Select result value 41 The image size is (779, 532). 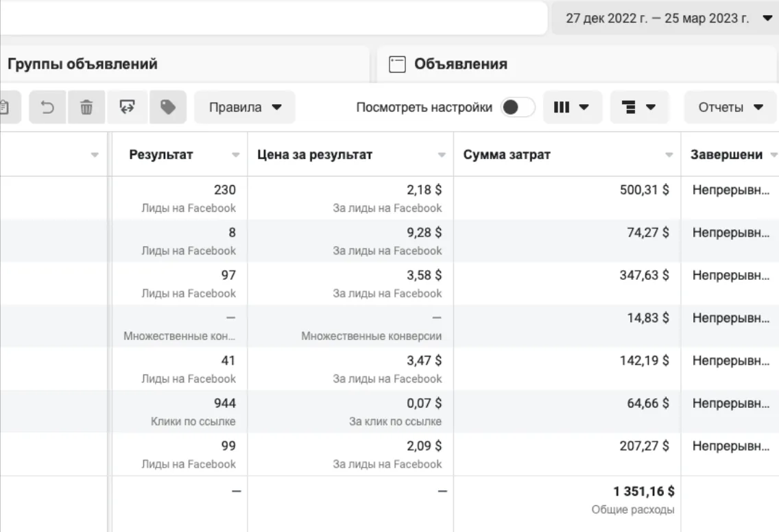point(228,361)
